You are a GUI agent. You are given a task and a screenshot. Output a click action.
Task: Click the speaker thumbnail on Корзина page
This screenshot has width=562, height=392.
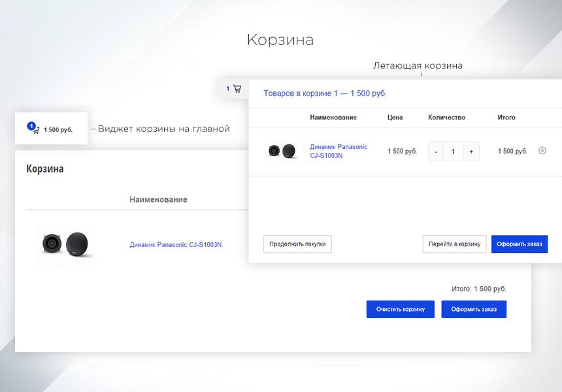pyautogui.click(x=65, y=244)
